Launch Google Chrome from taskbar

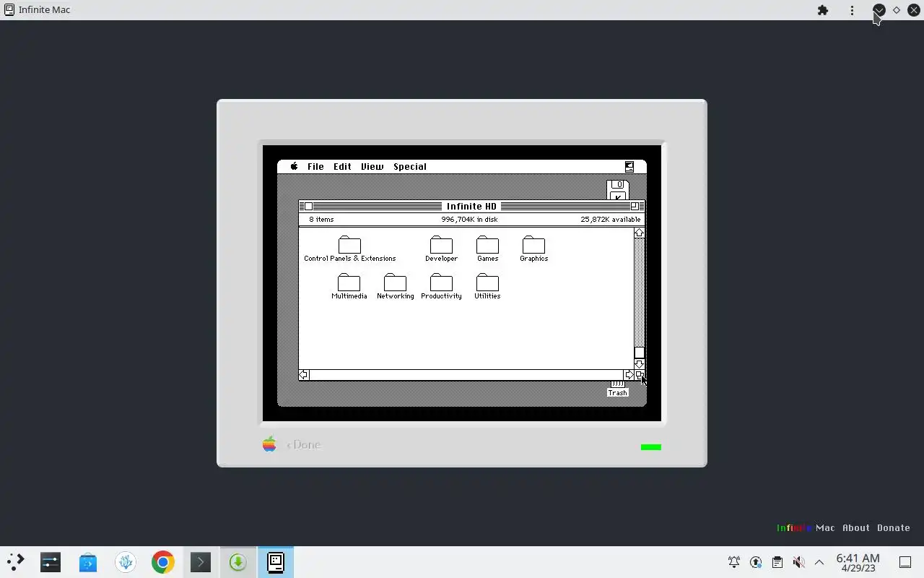[x=163, y=562]
